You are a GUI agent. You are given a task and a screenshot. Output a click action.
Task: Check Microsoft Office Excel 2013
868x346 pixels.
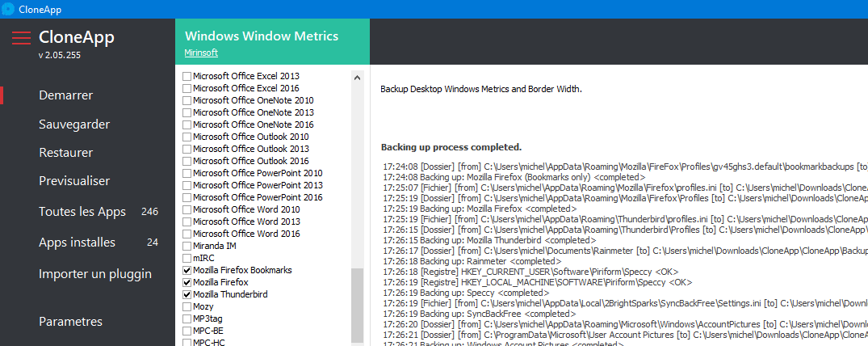coord(187,76)
